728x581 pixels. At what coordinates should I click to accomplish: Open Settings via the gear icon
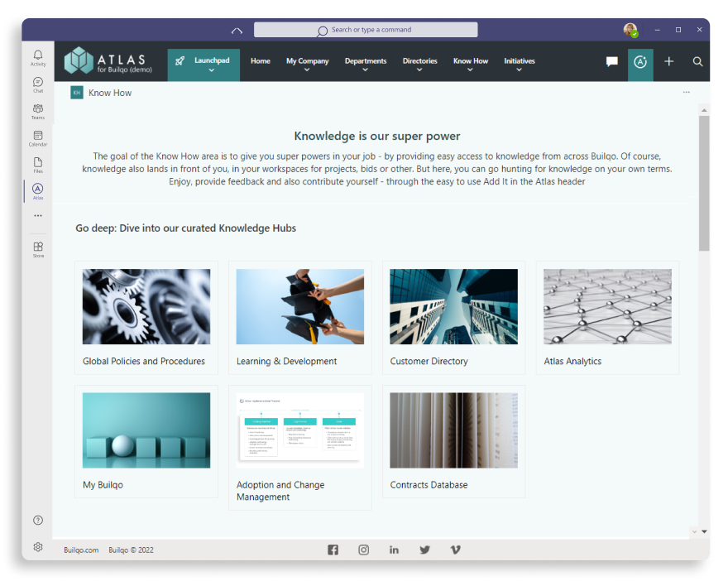[37, 546]
